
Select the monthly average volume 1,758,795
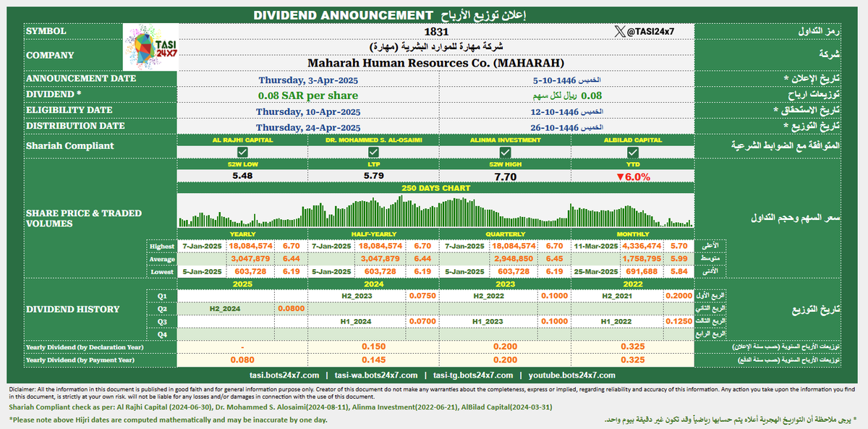tap(643, 259)
